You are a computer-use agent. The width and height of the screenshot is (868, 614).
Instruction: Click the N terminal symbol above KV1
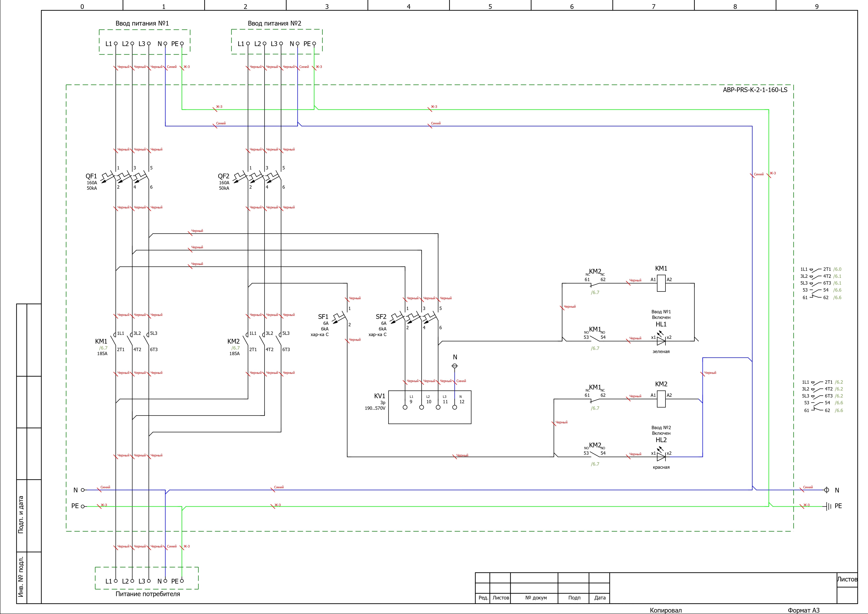[x=455, y=366]
